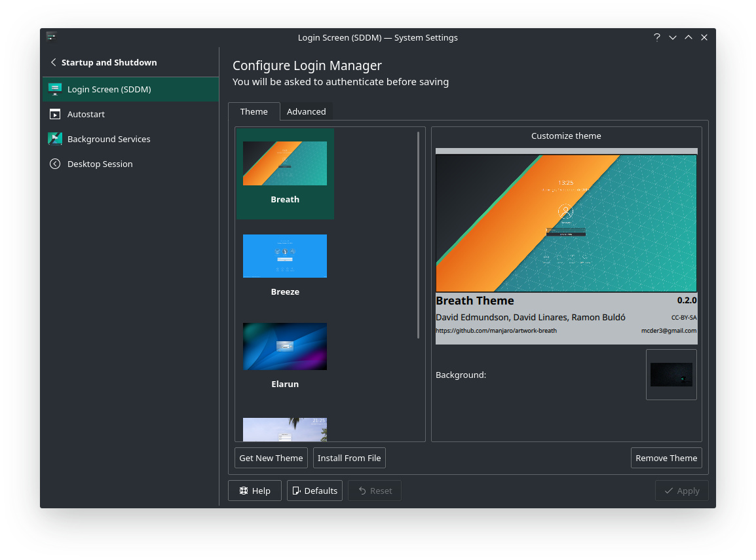Select Login Screen (SDDM) in sidebar

tap(130, 89)
